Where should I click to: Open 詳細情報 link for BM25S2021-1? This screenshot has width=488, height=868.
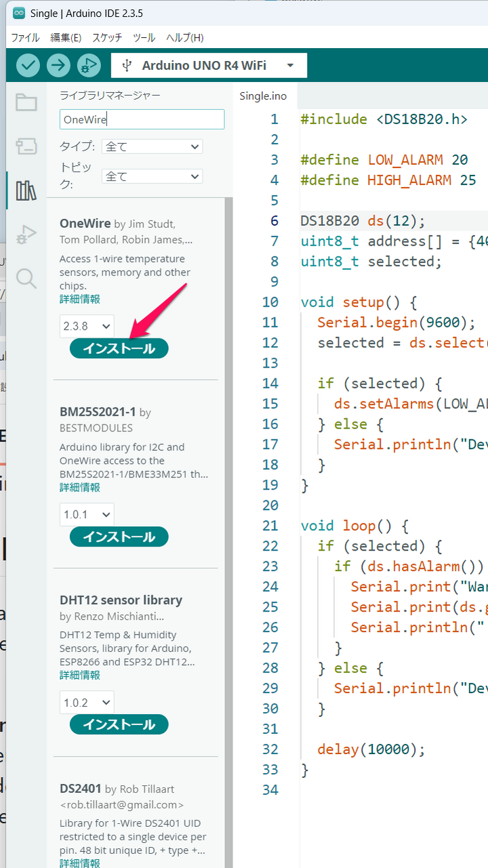coord(80,488)
